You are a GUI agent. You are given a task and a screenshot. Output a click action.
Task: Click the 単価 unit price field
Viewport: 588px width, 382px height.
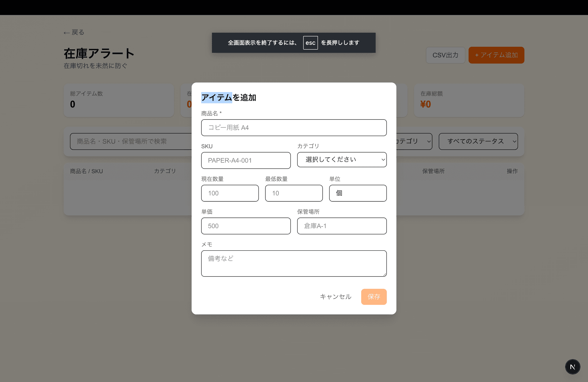point(246,226)
